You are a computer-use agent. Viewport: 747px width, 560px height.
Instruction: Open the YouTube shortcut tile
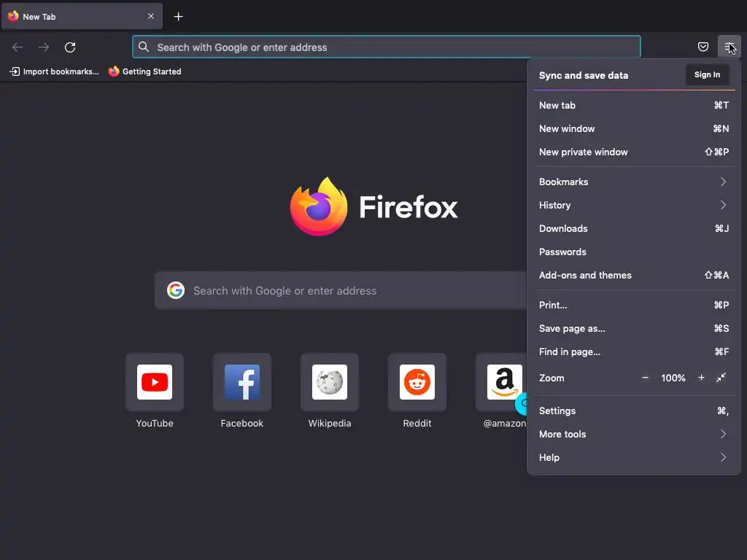[155, 382]
